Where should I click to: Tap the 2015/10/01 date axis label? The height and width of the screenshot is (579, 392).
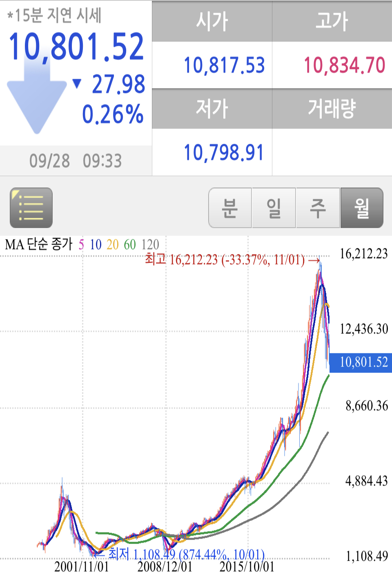247,567
